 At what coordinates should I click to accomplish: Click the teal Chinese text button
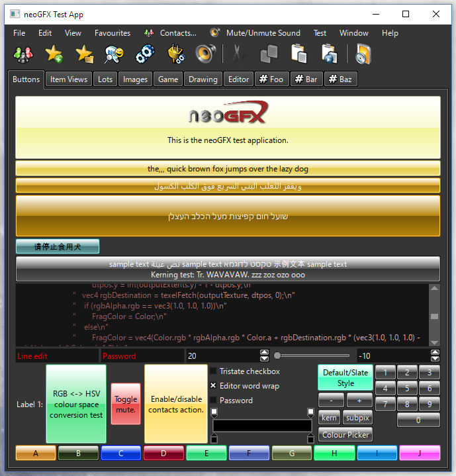tap(58, 246)
